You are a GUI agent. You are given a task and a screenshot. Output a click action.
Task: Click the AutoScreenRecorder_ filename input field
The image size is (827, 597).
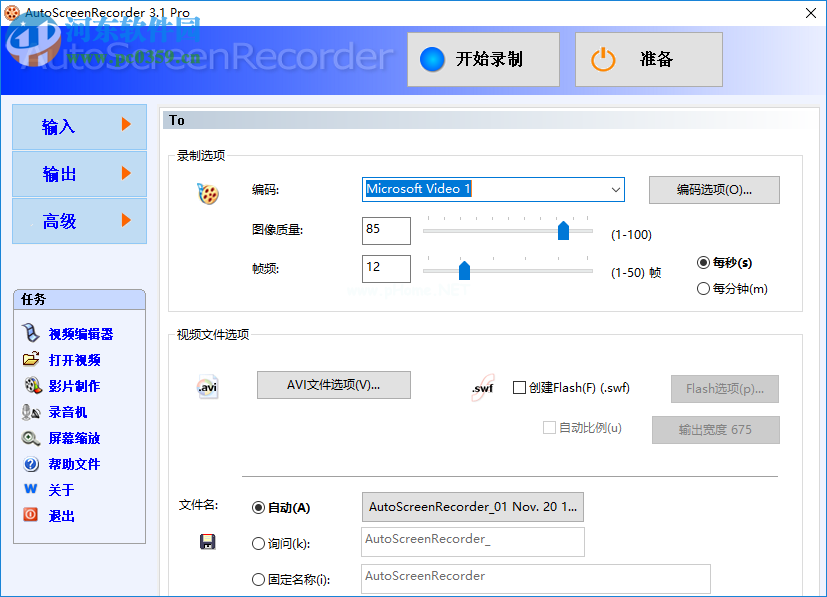point(472,541)
